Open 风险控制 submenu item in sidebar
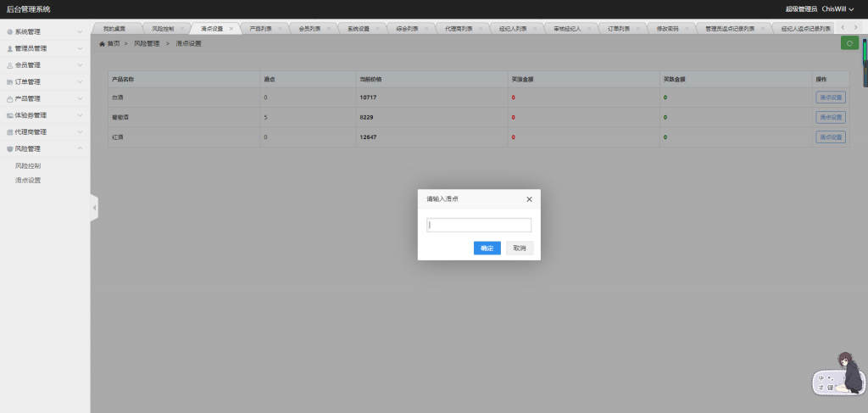Viewport: 868px width, 413px height. pyautogui.click(x=28, y=165)
